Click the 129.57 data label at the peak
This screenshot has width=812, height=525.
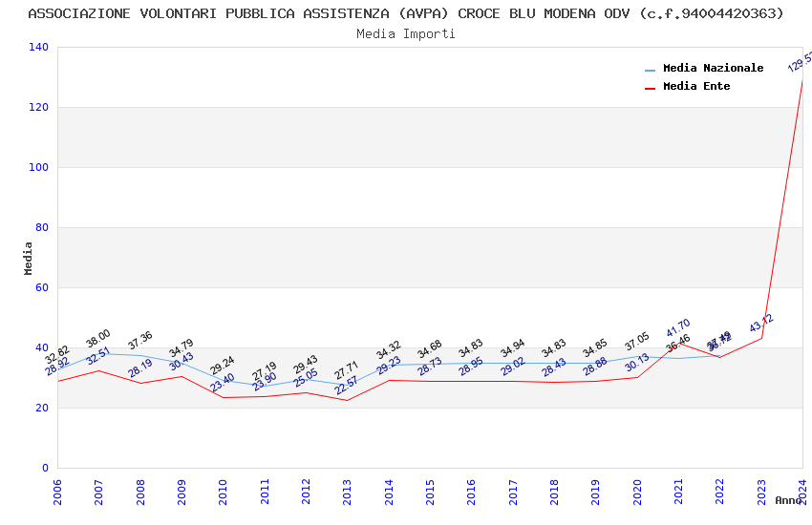point(801,62)
